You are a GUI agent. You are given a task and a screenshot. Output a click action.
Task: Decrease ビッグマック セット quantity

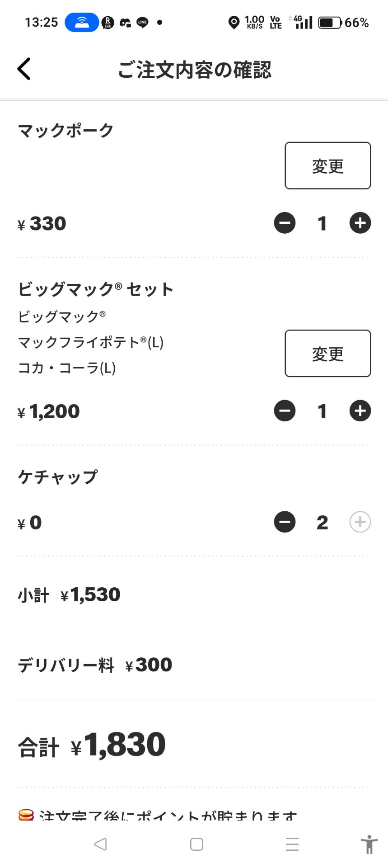[x=285, y=410]
